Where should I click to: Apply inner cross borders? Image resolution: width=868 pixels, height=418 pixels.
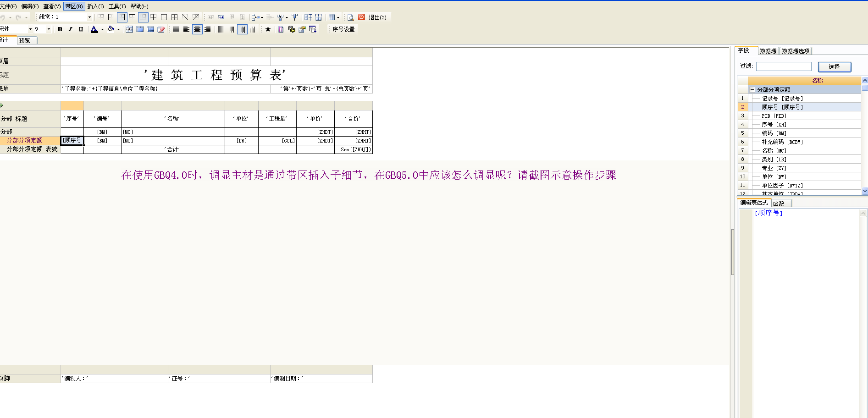click(x=154, y=17)
